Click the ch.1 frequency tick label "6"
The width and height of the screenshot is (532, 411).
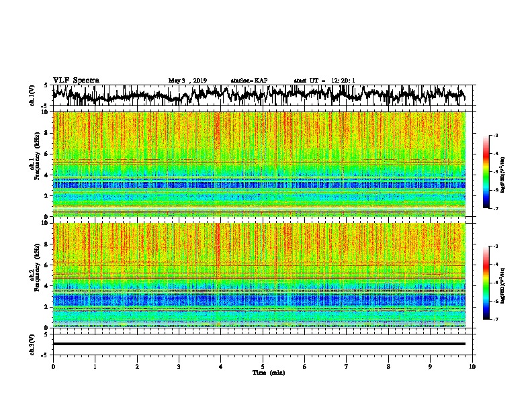pyautogui.click(x=46, y=154)
